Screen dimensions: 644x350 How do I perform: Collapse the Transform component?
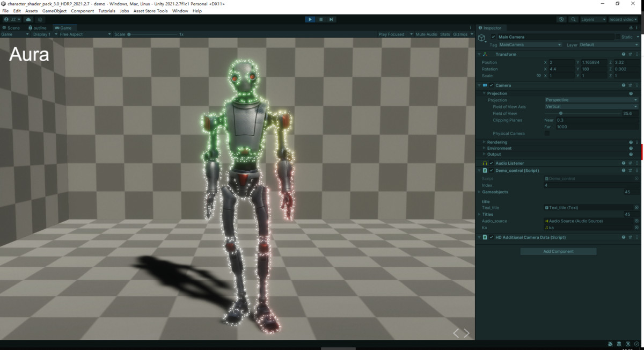click(479, 54)
